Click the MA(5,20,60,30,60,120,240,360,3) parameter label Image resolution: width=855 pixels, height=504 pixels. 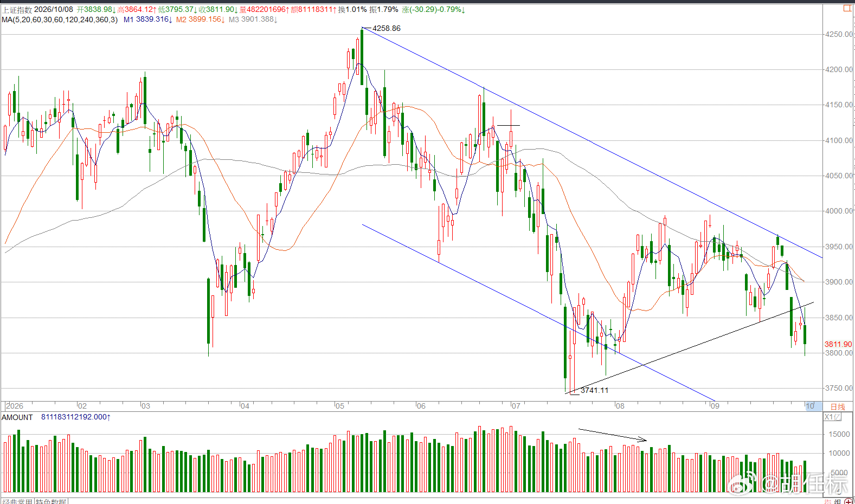pyautogui.click(x=60, y=20)
